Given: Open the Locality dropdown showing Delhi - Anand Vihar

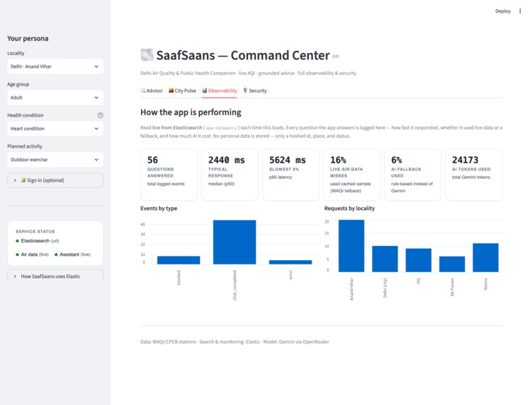Looking at the screenshot, I should 55,66.
